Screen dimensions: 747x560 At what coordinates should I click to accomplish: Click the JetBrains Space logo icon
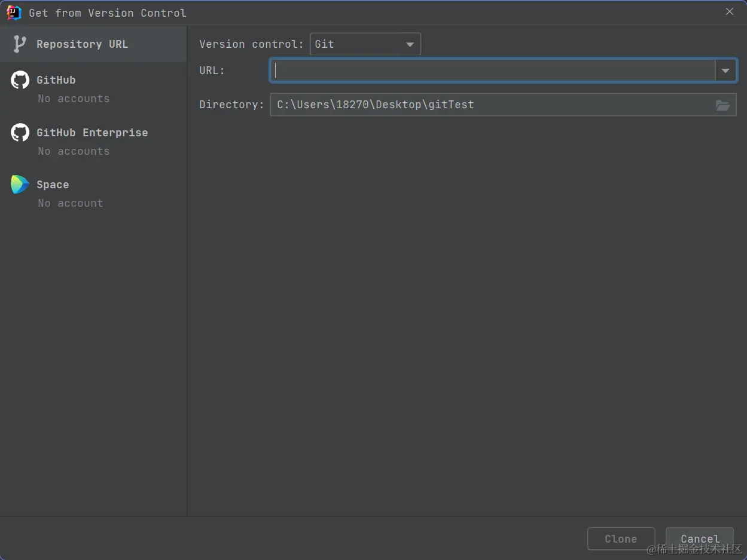[20, 185]
